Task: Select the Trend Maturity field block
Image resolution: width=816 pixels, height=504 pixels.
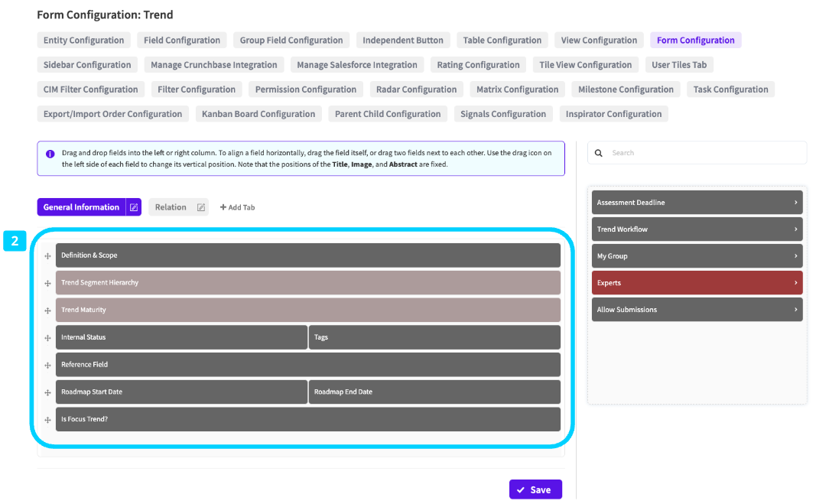Action: point(307,310)
